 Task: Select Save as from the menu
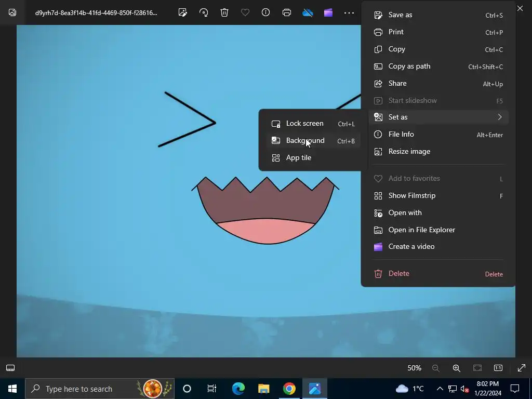click(438, 15)
